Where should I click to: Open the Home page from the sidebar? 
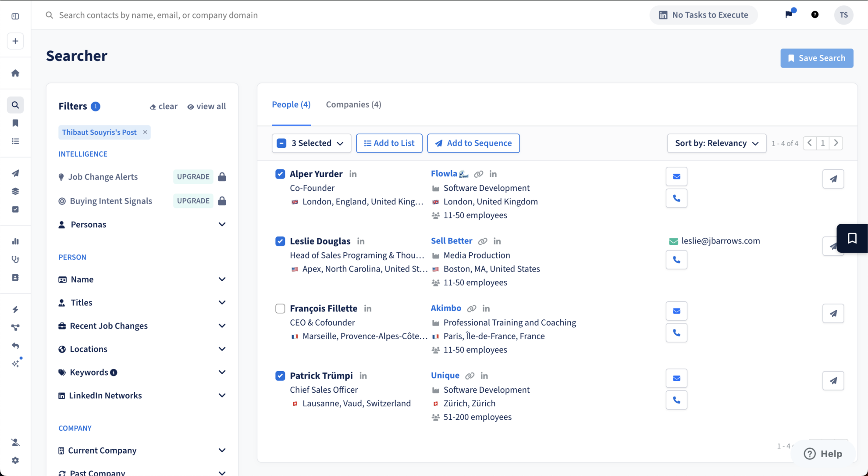15,73
